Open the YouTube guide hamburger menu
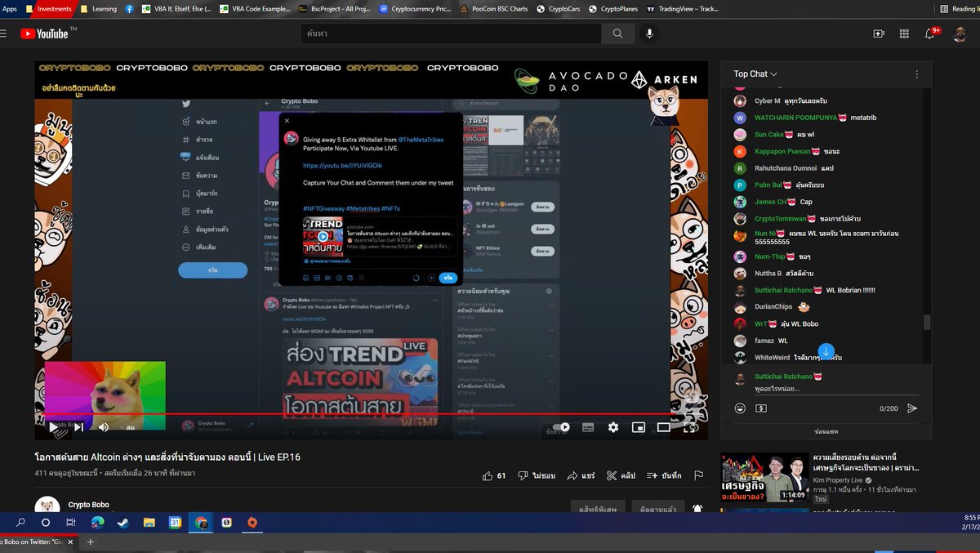 pos(3,33)
